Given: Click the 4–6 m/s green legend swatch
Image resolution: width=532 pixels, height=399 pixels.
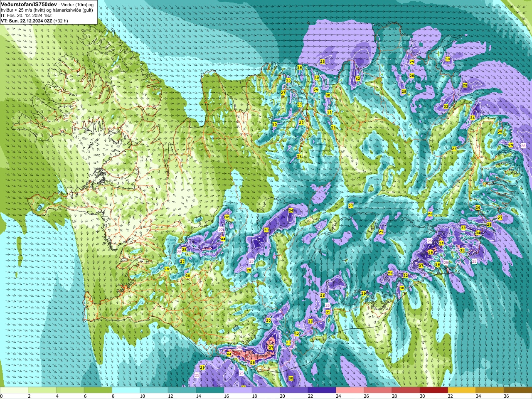Looking at the screenshot, I should (70, 390).
